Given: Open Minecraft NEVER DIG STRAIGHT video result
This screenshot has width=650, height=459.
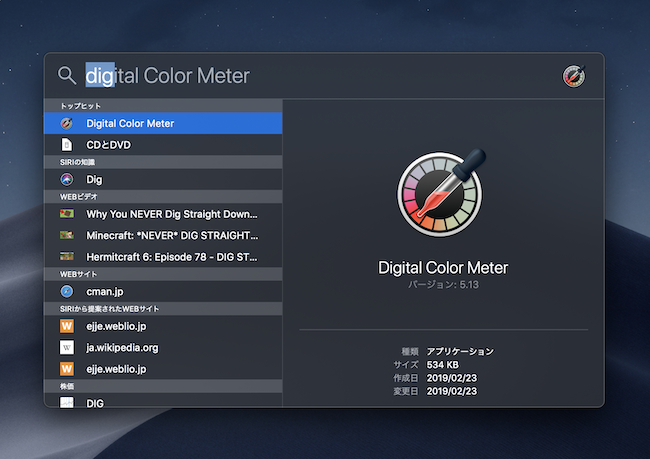Looking at the screenshot, I should (163, 236).
